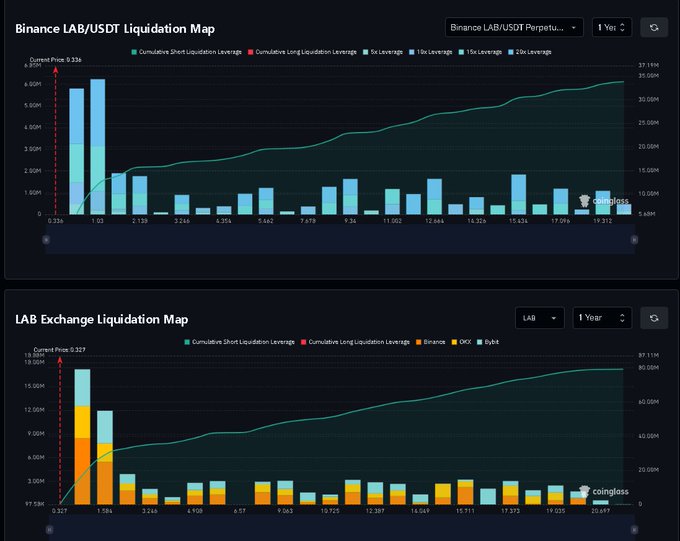Click left zoom handle of Exchange map slider
This screenshot has width=680, height=541.
(x=49, y=529)
